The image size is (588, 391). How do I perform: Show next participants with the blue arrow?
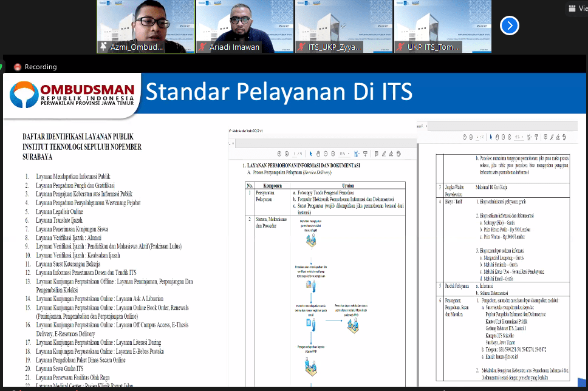(510, 25)
